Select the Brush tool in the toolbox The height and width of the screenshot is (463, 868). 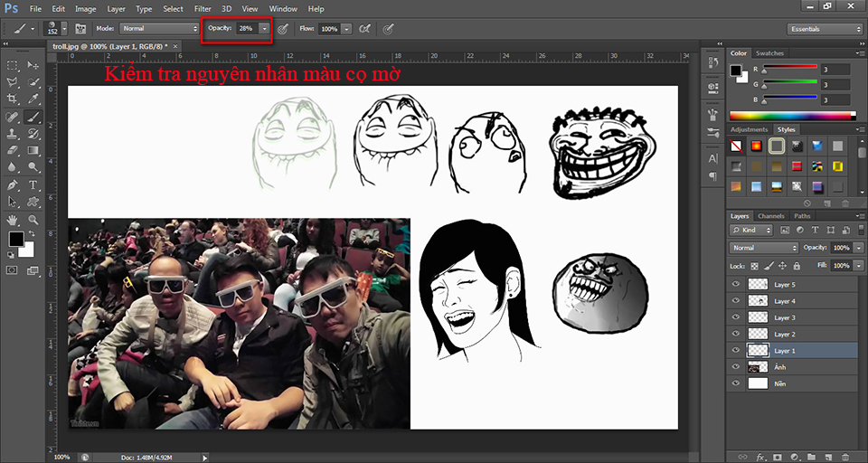pyautogui.click(x=33, y=117)
